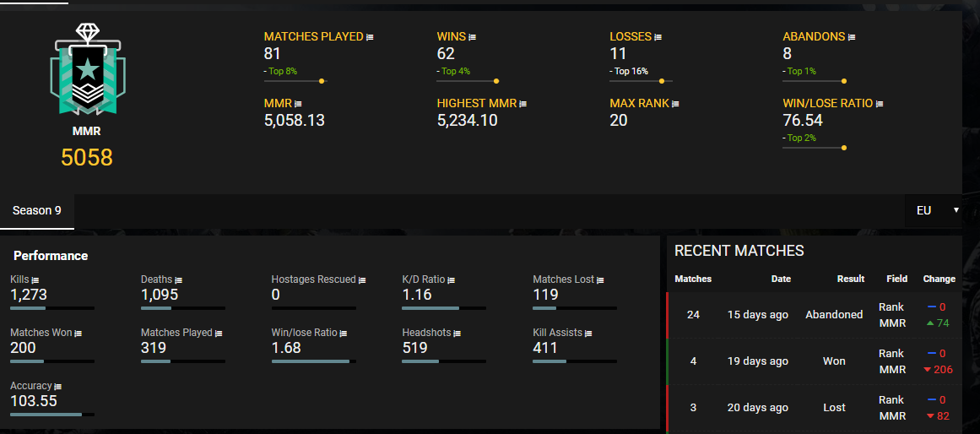Viewport: 980px width, 434px height.
Task: Click the Win/Lose Ratio percentile slider
Action: pyautogui.click(x=815, y=148)
